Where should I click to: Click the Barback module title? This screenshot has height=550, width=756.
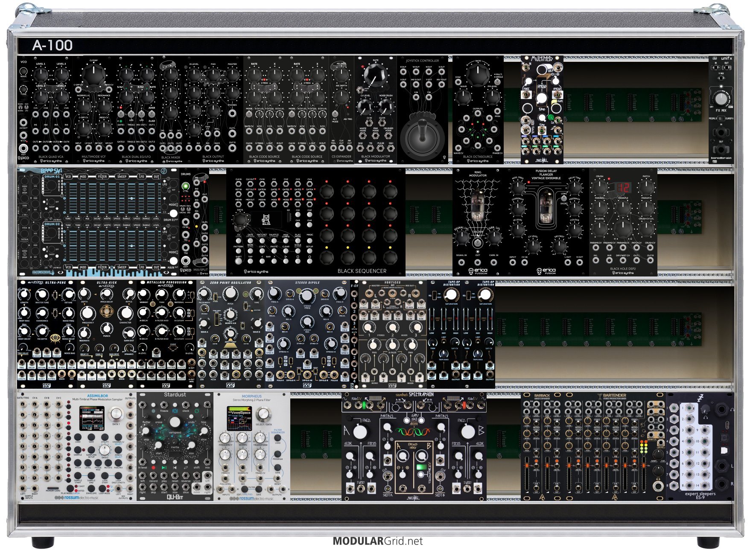(x=542, y=396)
